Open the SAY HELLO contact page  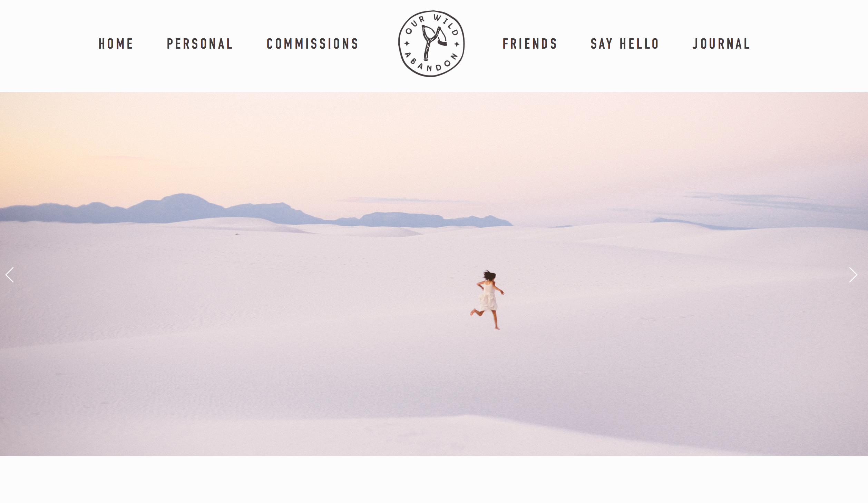[x=625, y=44]
